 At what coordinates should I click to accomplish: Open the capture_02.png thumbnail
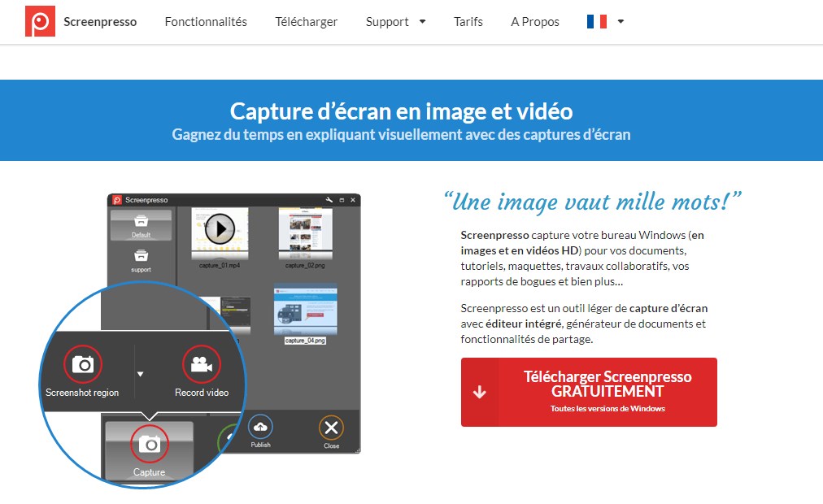tap(306, 233)
